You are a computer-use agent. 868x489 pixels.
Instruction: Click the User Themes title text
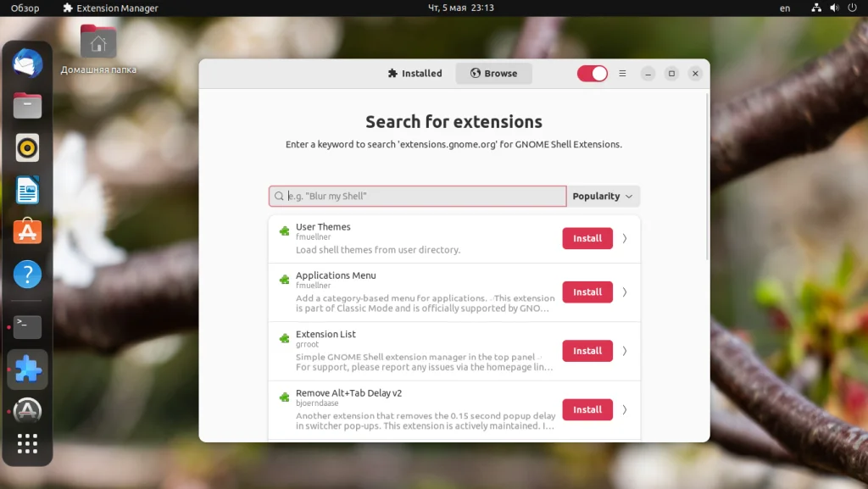tap(323, 227)
